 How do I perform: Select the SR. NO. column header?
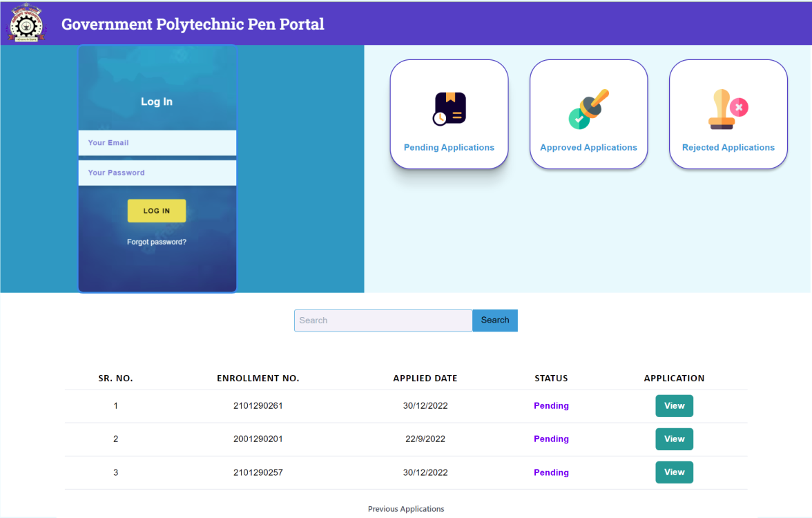tap(115, 378)
